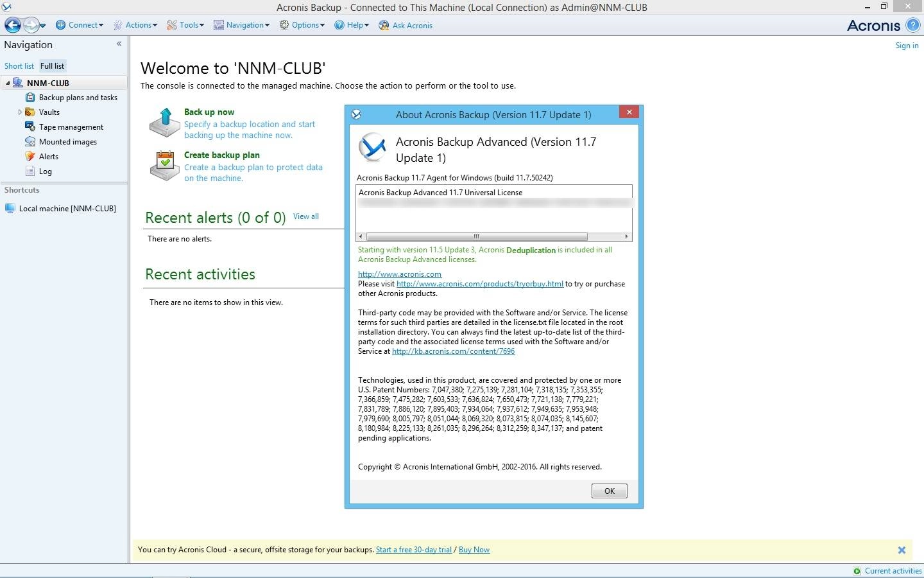This screenshot has height=578, width=924.
Task: Click View all alerts link
Action: tap(306, 216)
